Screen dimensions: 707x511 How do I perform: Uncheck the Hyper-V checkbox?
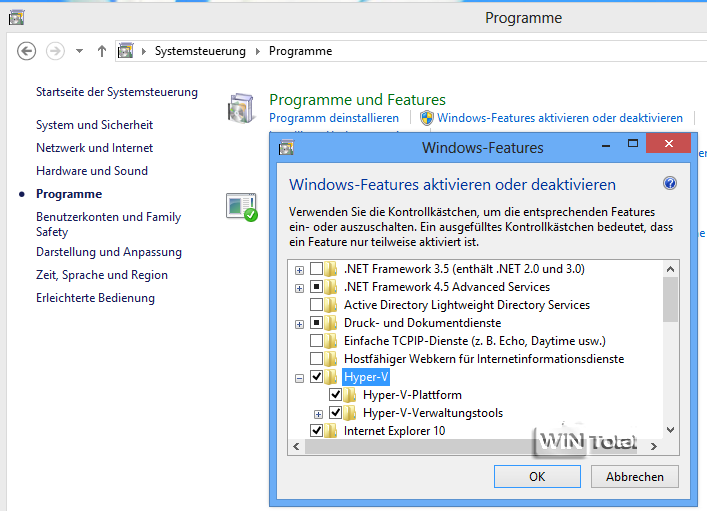tap(317, 377)
